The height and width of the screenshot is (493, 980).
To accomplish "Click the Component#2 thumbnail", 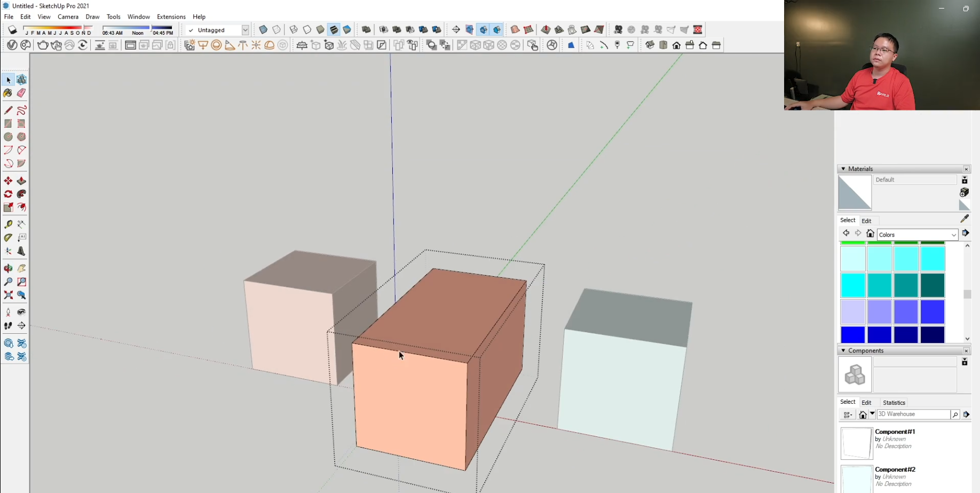I will pyautogui.click(x=856, y=479).
